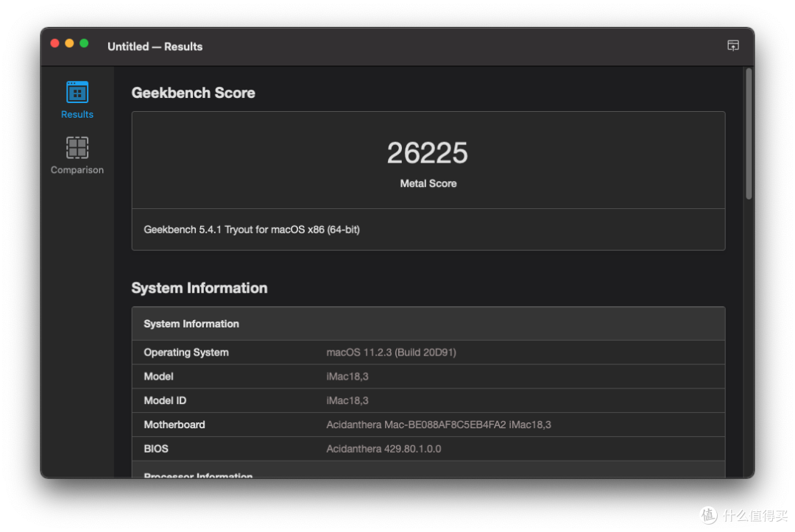Select the Results label in sidebar
The image size is (795, 532).
[x=77, y=115]
